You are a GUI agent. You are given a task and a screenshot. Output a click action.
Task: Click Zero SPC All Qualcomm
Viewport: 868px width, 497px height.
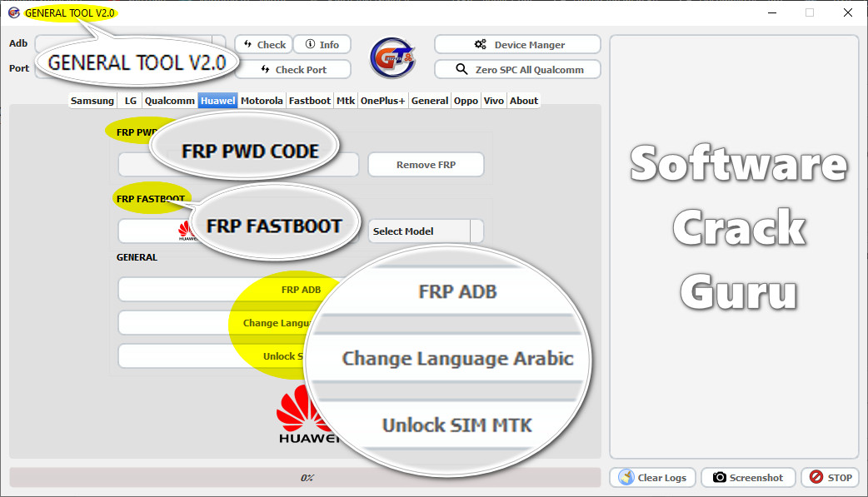pos(517,69)
